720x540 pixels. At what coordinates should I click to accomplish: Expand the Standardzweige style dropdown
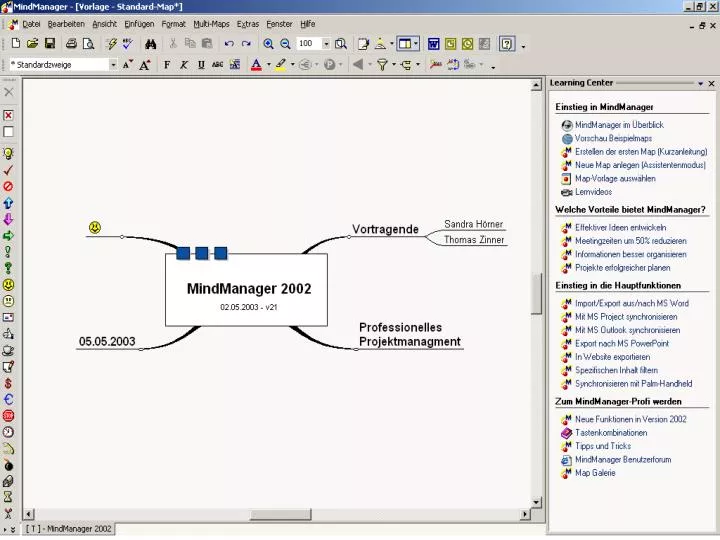[x=113, y=65]
